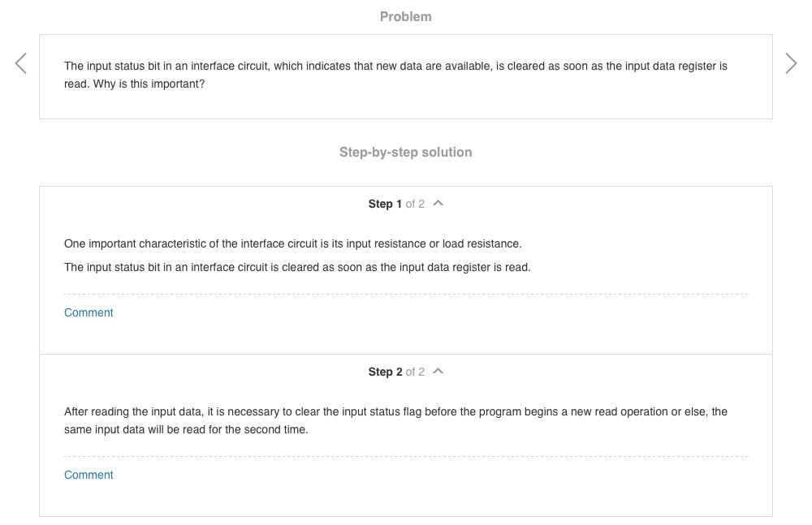Click the problem statement's first line
This screenshot has height=525, width=812.
point(395,66)
